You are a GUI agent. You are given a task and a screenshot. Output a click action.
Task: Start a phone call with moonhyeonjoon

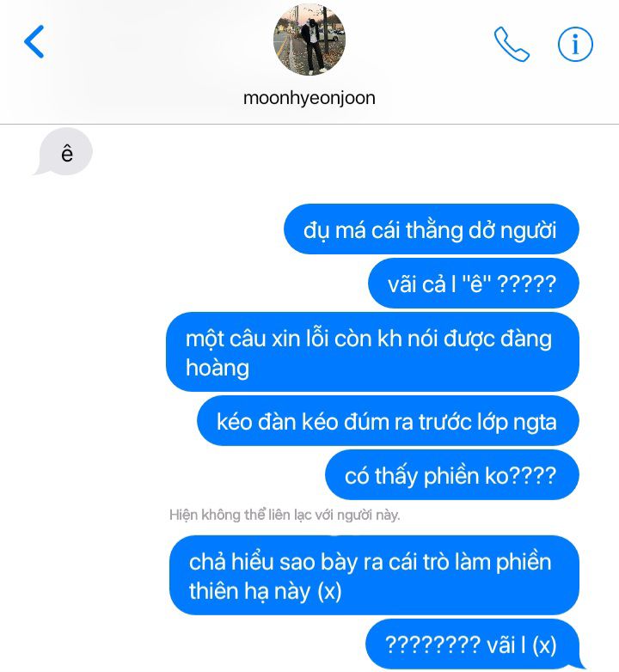512,44
